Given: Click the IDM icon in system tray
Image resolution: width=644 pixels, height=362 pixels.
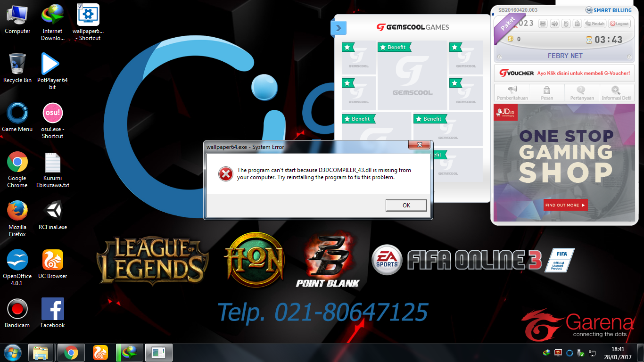Looking at the screenshot, I should coord(547,353).
